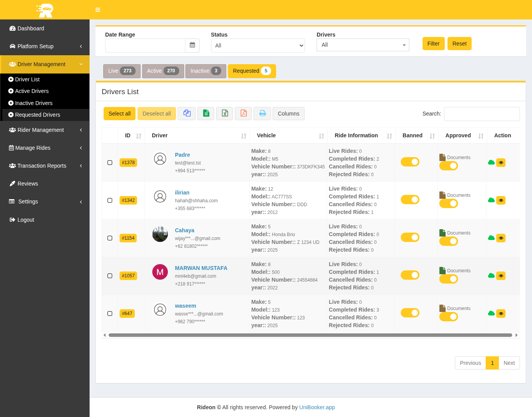View details of driver Padre via eye icon

tap(501, 163)
